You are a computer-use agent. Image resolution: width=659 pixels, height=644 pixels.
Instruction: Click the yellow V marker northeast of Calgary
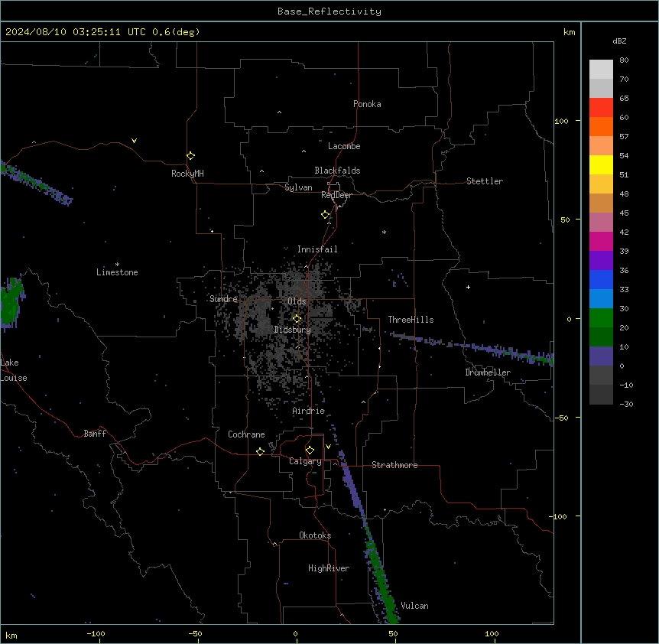pyautogui.click(x=328, y=447)
